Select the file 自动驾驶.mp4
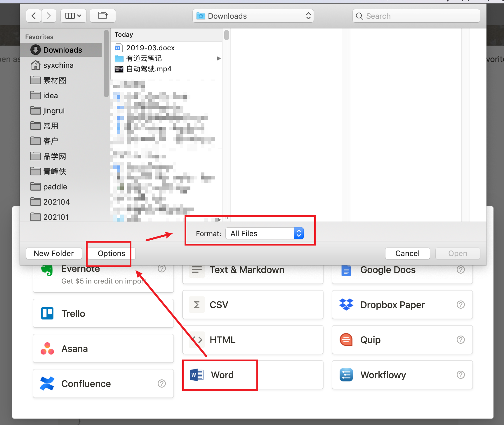Viewport: 504px width, 425px height. [x=166, y=69]
